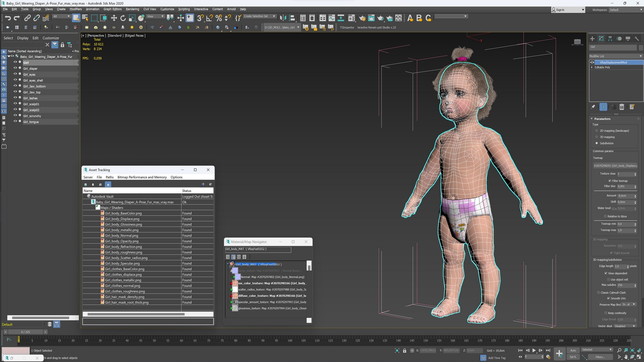Enable Relative to bbox checkbox
Screen dimensions: 644x362
point(605,217)
